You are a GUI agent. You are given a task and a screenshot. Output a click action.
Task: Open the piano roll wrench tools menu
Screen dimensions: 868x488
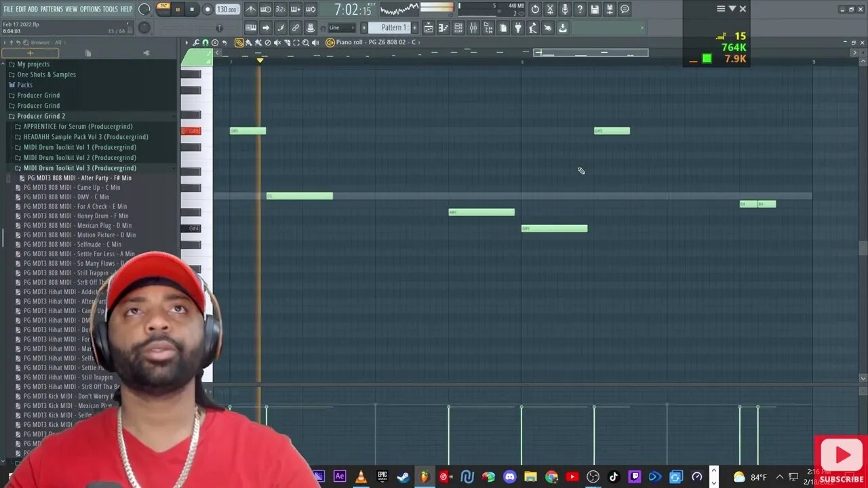pyautogui.click(x=196, y=43)
